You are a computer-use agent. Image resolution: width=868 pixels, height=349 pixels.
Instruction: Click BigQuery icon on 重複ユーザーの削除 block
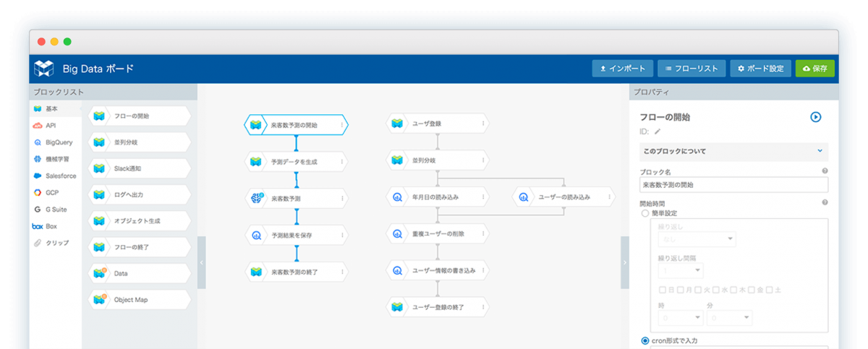click(x=397, y=233)
